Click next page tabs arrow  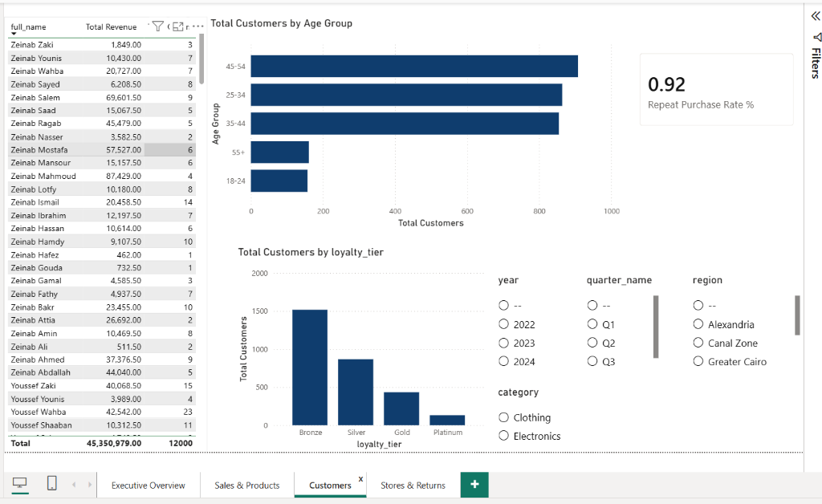tap(90, 485)
